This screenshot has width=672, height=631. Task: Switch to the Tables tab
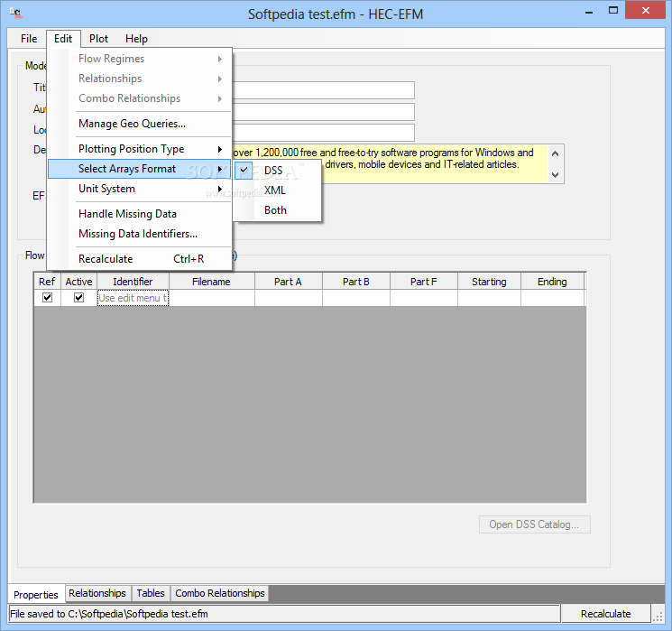tap(151, 593)
